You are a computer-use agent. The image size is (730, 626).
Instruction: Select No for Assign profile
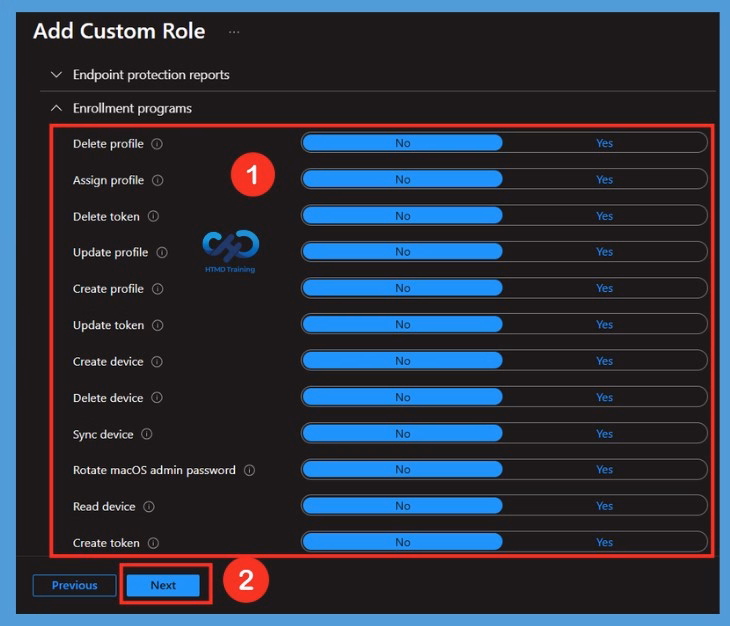point(403,179)
